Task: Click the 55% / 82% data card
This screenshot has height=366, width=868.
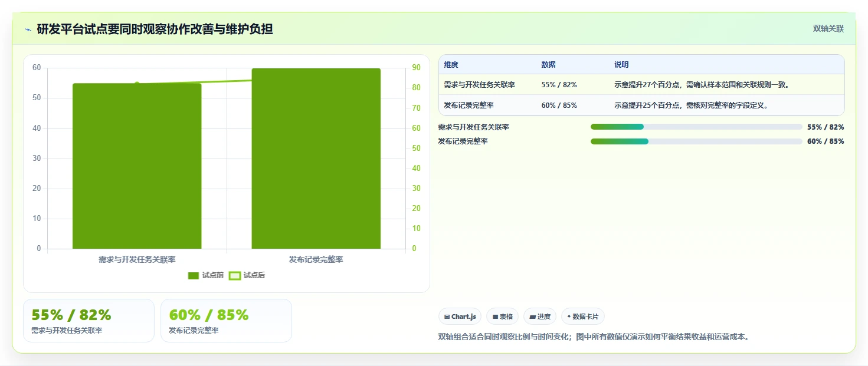Action: point(89,321)
